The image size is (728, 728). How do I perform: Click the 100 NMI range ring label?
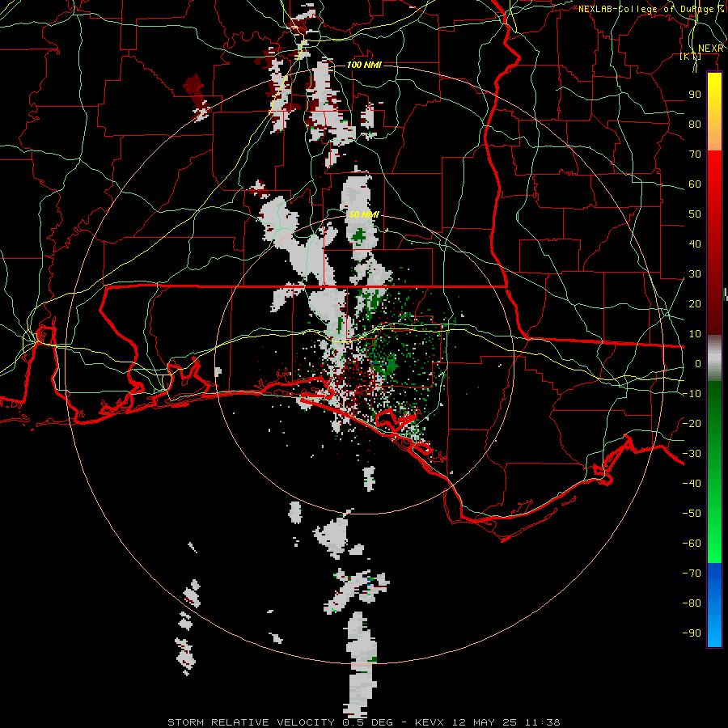pyautogui.click(x=364, y=65)
